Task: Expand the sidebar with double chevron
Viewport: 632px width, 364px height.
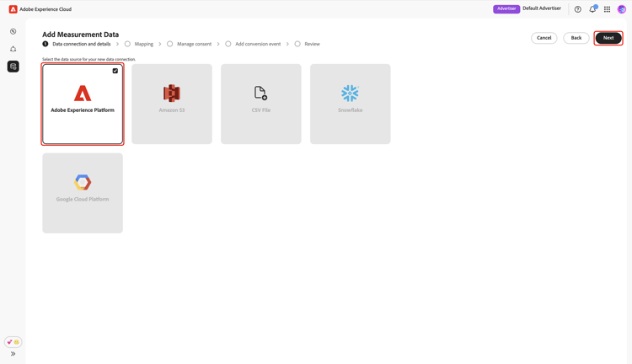Action: coord(13,354)
